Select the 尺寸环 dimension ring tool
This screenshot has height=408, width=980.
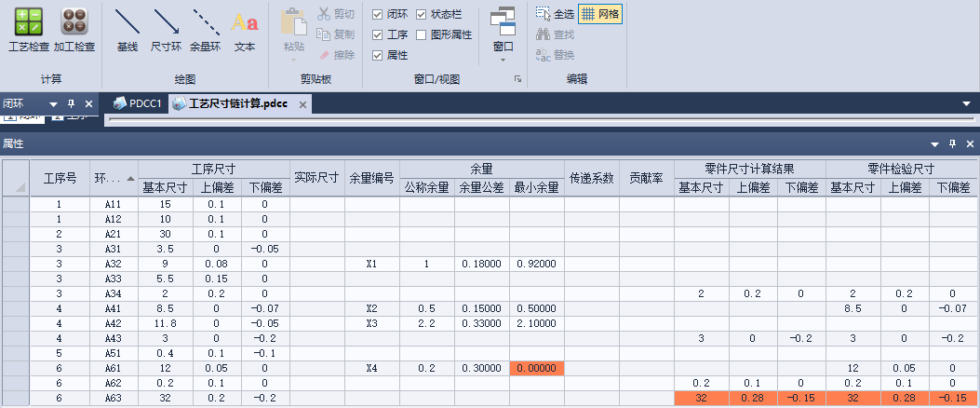167,30
